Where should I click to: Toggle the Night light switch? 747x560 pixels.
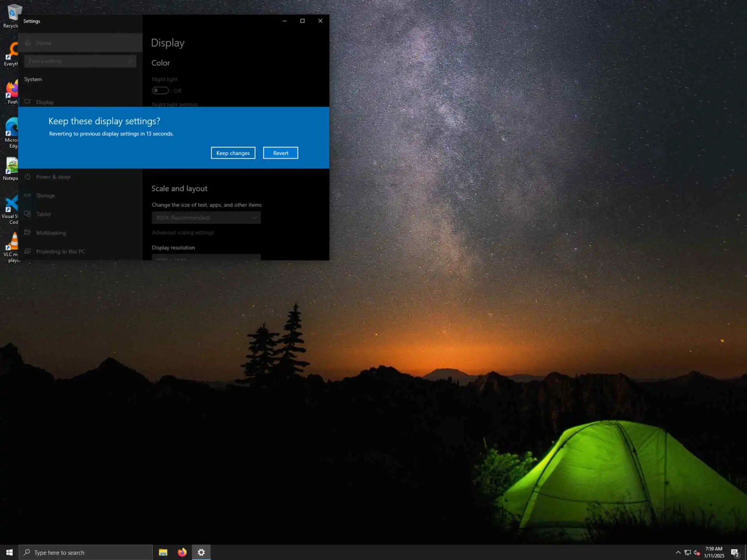coord(160,91)
